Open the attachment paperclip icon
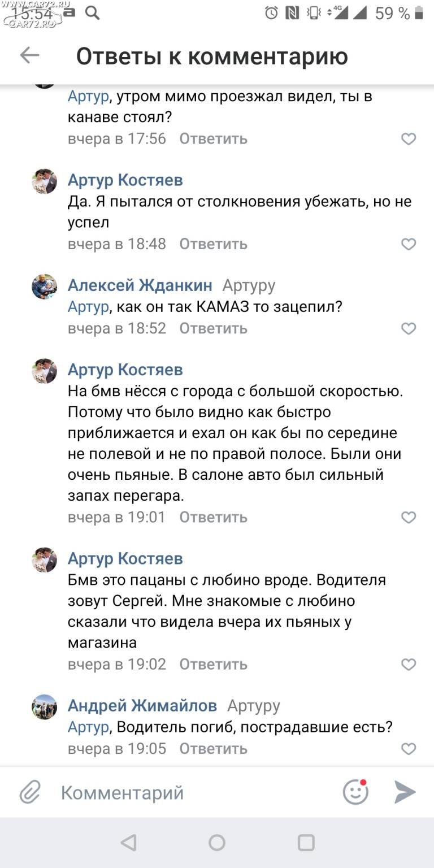434x868 pixels. (x=30, y=792)
